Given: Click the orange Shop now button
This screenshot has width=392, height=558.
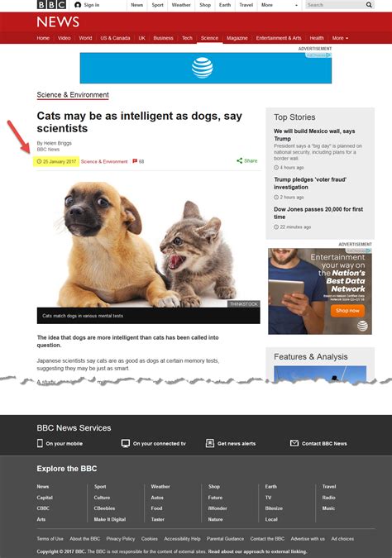Looking at the screenshot, I should pyautogui.click(x=347, y=310).
